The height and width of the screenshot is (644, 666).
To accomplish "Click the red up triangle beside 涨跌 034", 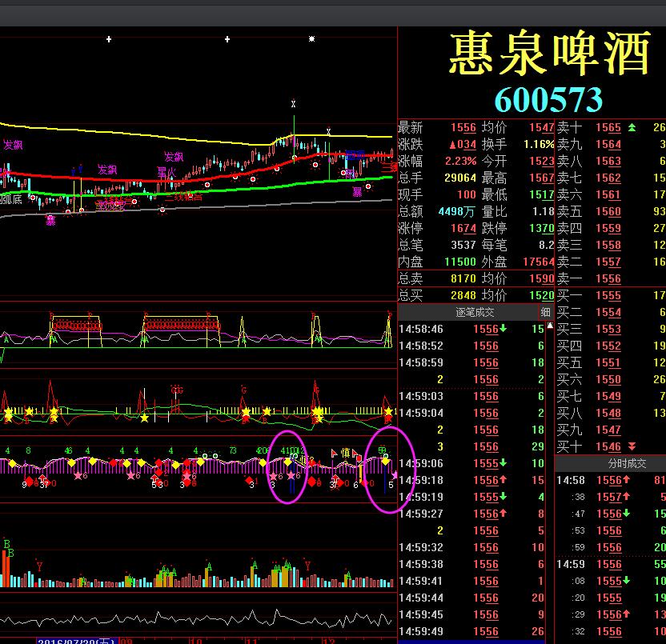I will pos(453,145).
